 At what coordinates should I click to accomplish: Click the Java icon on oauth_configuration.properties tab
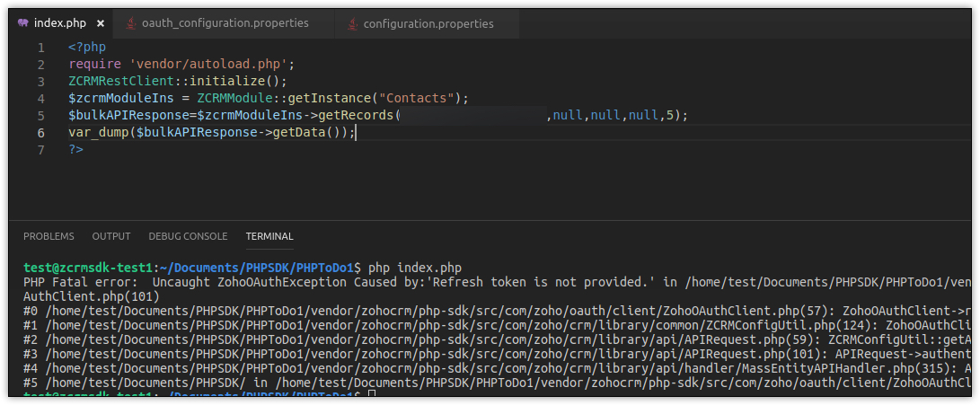click(130, 23)
